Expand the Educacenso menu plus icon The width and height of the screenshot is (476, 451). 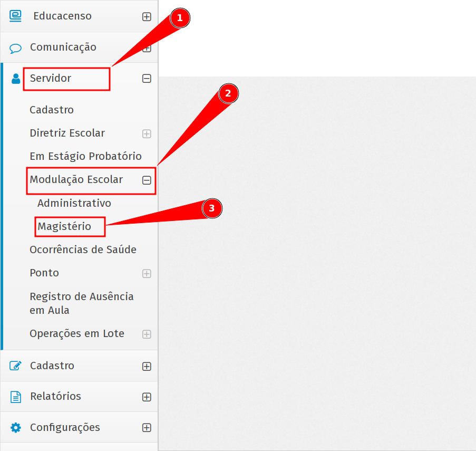pyautogui.click(x=147, y=16)
